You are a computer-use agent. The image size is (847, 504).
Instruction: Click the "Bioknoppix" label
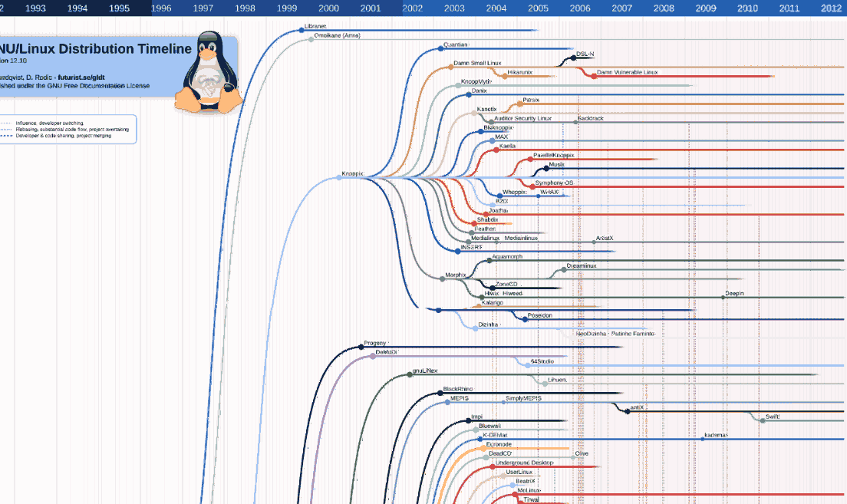(x=497, y=127)
